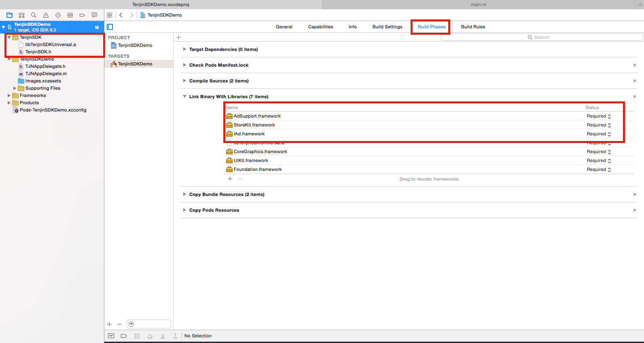Image resolution: width=644 pixels, height=343 pixels.
Task: Collapse the TenjinSDKDemo project root
Action: point(4,27)
